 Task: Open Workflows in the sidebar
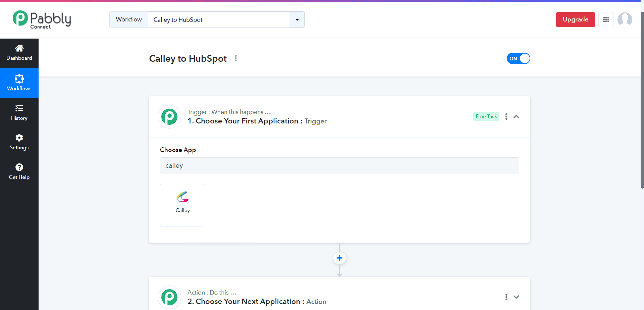pos(19,83)
